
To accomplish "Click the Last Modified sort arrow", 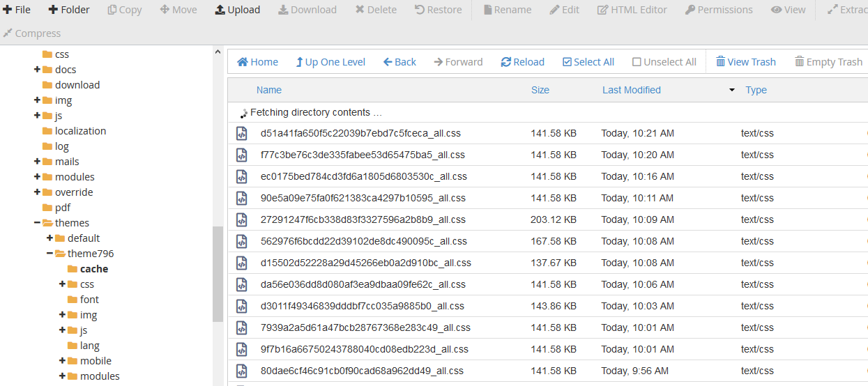I will [732, 90].
